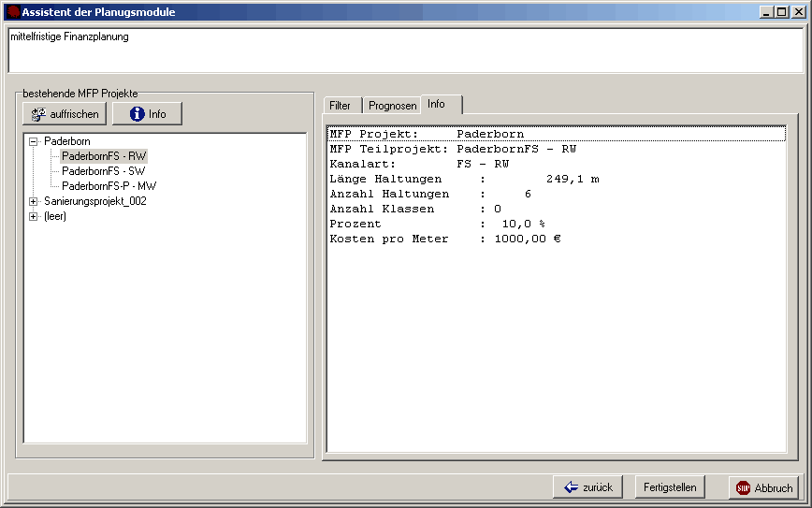Click the Kosten pro Meter line
The height and width of the screenshot is (508, 812).
(445, 239)
